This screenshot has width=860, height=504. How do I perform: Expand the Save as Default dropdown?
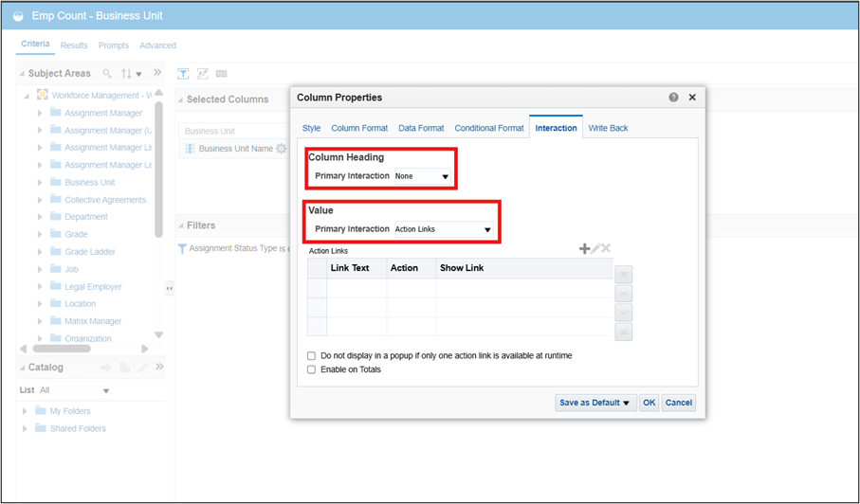pyautogui.click(x=595, y=403)
